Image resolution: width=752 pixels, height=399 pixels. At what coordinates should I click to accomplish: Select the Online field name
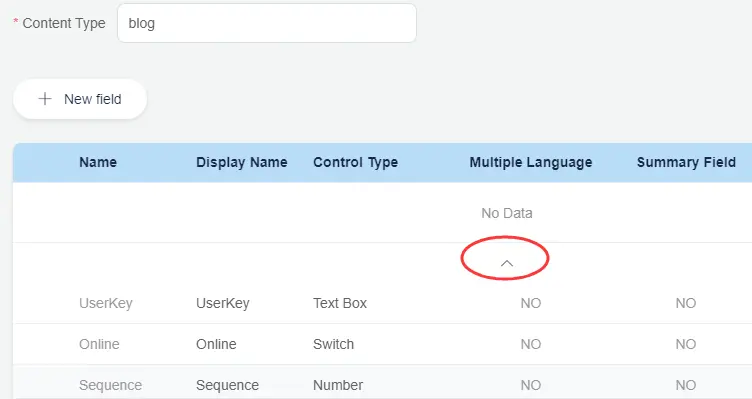coord(99,344)
